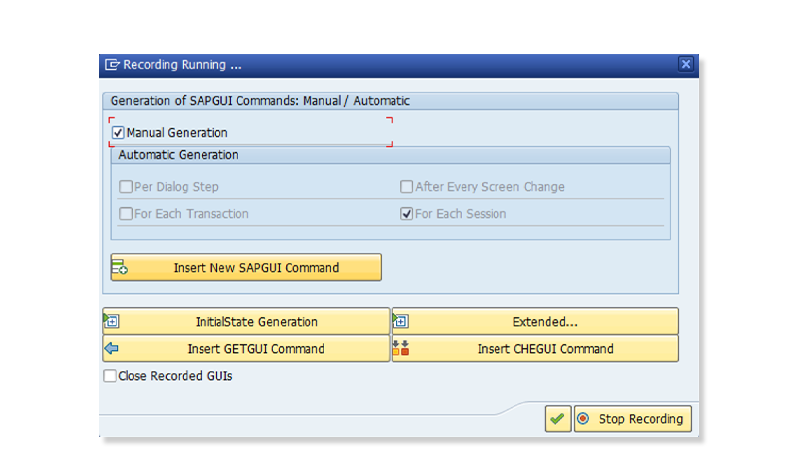Click the InitialState Generation button
800x457 pixels.
coord(246,321)
